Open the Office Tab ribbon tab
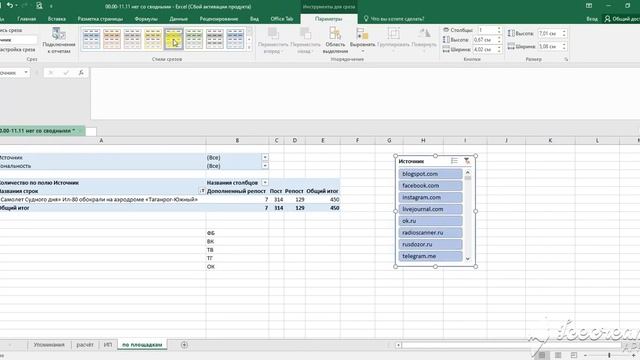 pyautogui.click(x=282, y=19)
